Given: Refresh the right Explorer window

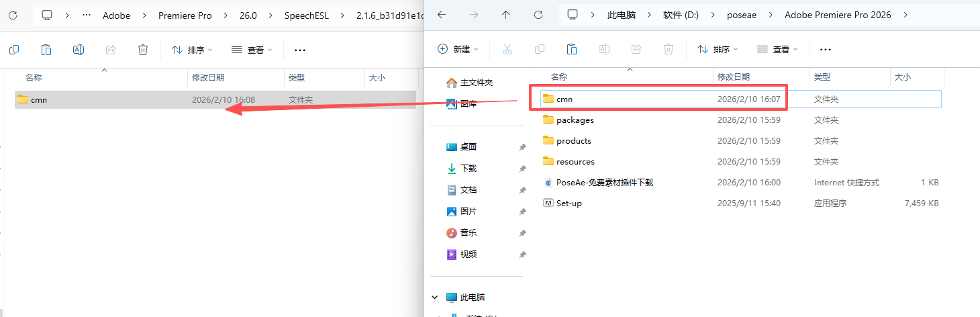Looking at the screenshot, I should point(538,15).
